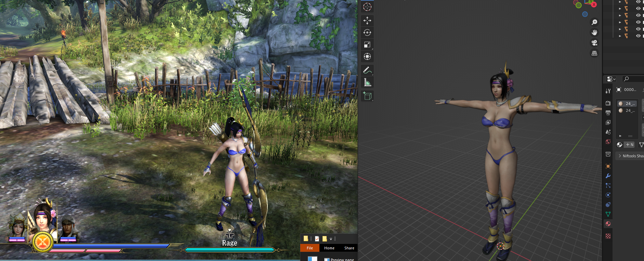Click the + N new material button

pyautogui.click(x=630, y=145)
